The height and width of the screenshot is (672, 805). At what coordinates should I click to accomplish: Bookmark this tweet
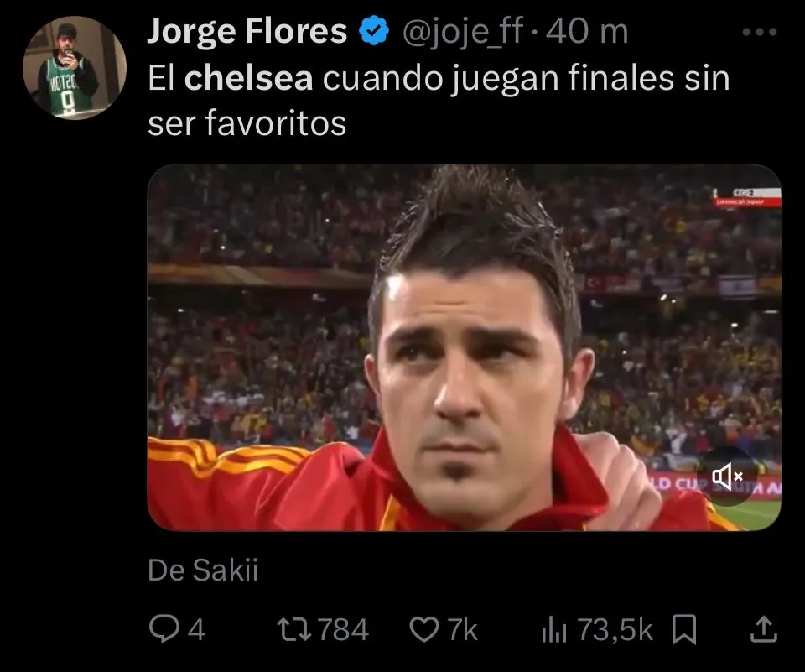684,629
